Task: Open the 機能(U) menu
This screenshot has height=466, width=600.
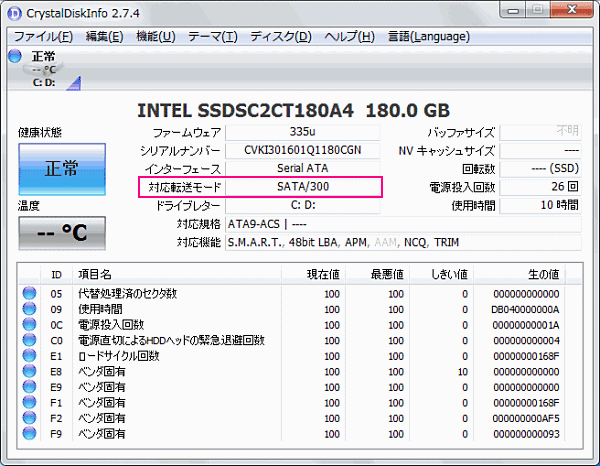Action: (x=156, y=37)
